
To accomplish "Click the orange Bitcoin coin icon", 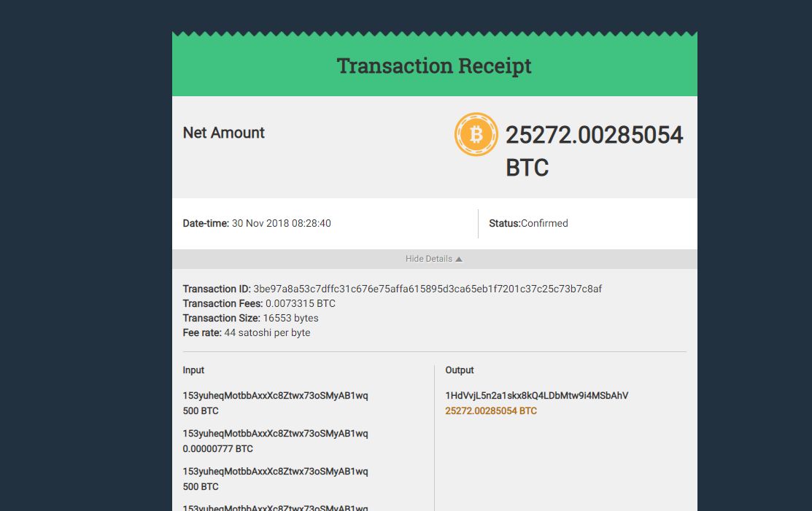I will (x=476, y=134).
